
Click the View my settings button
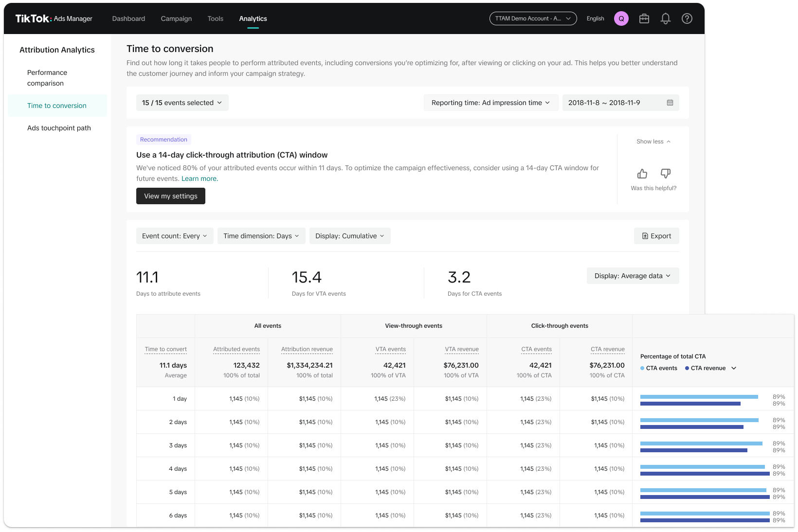[170, 196]
